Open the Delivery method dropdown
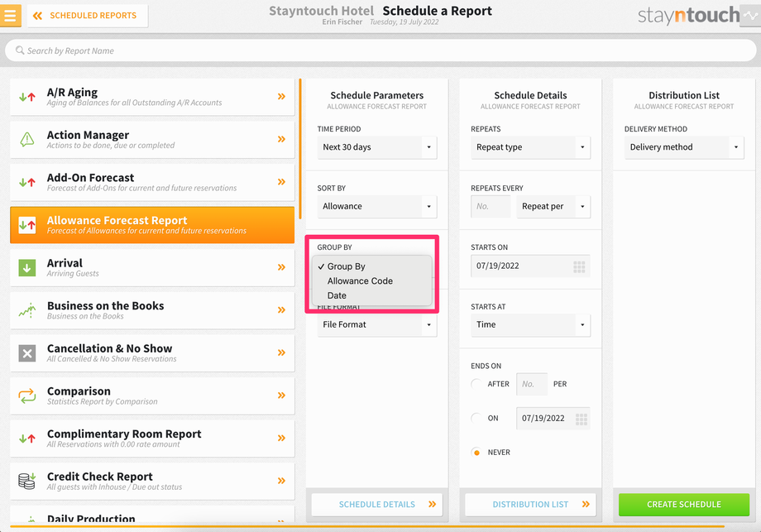This screenshot has height=532, width=761. [684, 147]
